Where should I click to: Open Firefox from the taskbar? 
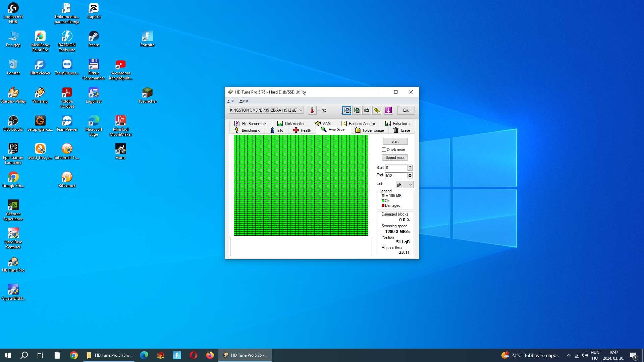pos(210,355)
